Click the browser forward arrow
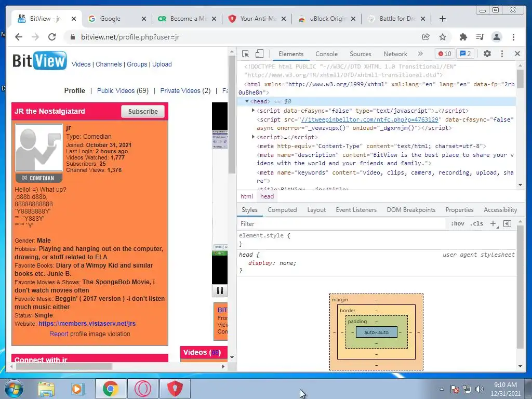This screenshot has width=532, height=399. 35,37
